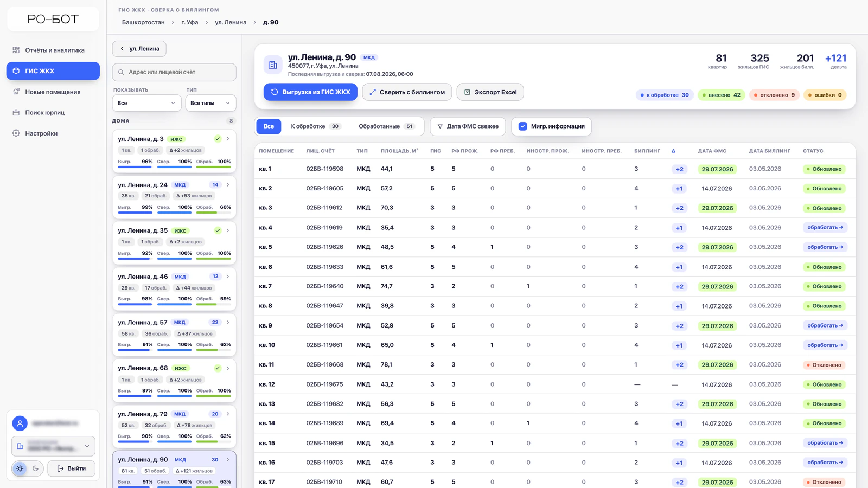Click Башкортостан breadcrumb

(x=143, y=22)
